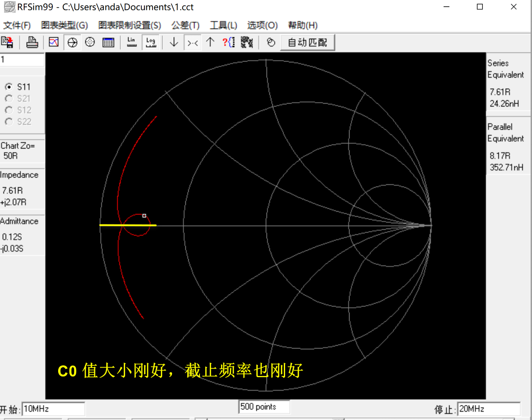532x420 pixels.
Task: Click the down arrow toolbar icon
Action: [x=174, y=42]
